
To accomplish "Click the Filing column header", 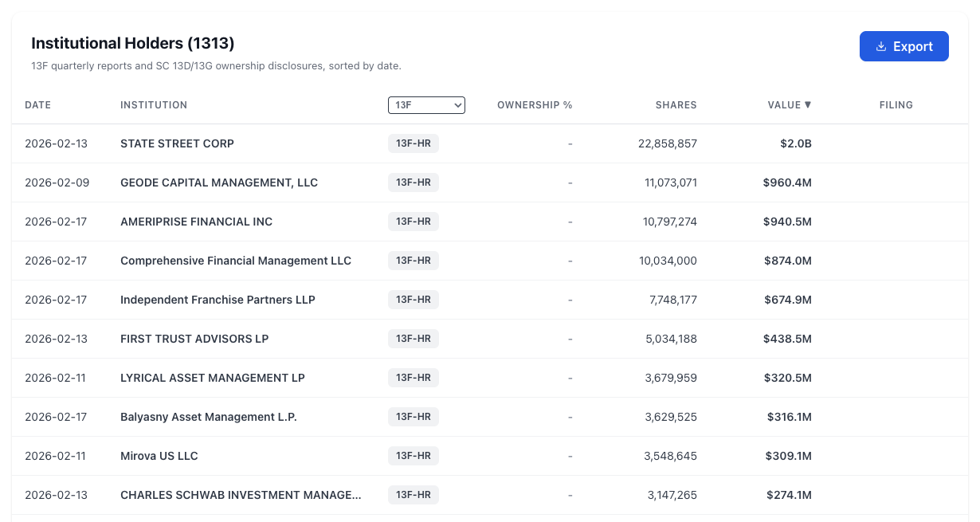I will 896,105.
